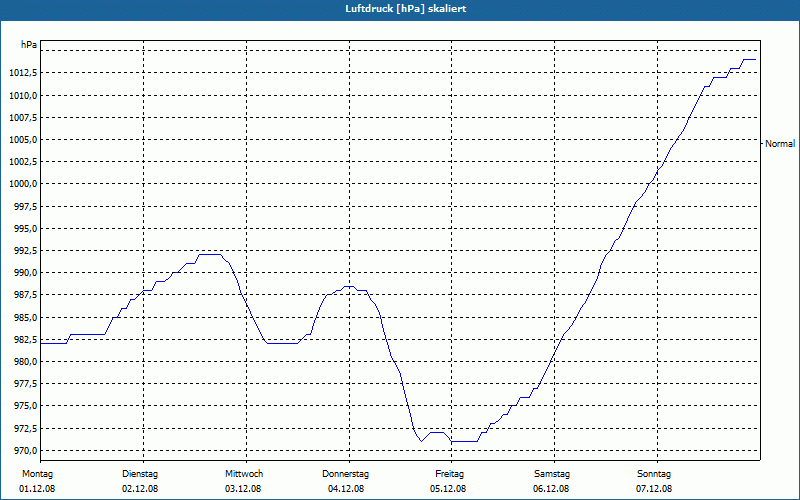Click the '975,0' y-axis value
Viewport: 800px width, 500px height.
25,406
